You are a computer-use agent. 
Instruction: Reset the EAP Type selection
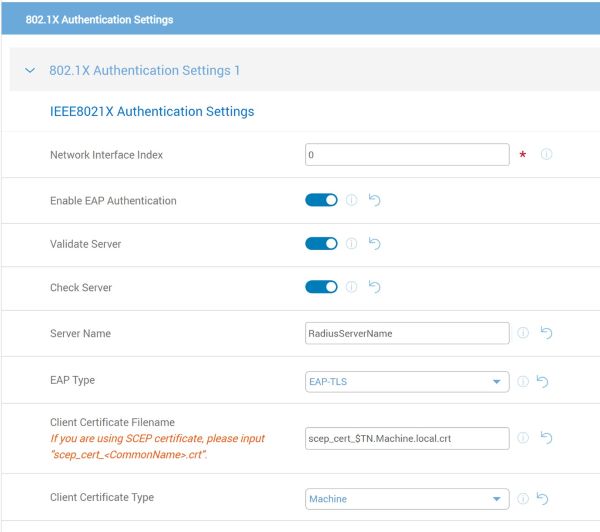point(545,381)
